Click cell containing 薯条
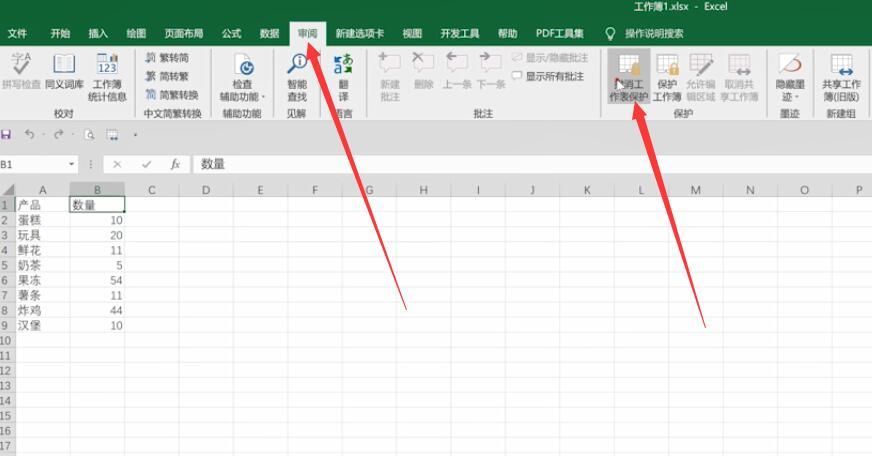The height and width of the screenshot is (456, 872). click(43, 295)
